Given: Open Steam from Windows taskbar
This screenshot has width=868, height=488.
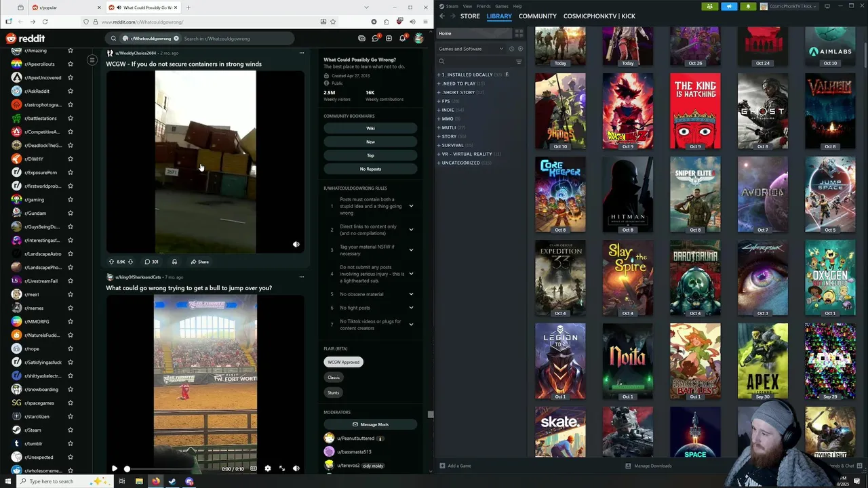Looking at the screenshot, I should 172,481.
